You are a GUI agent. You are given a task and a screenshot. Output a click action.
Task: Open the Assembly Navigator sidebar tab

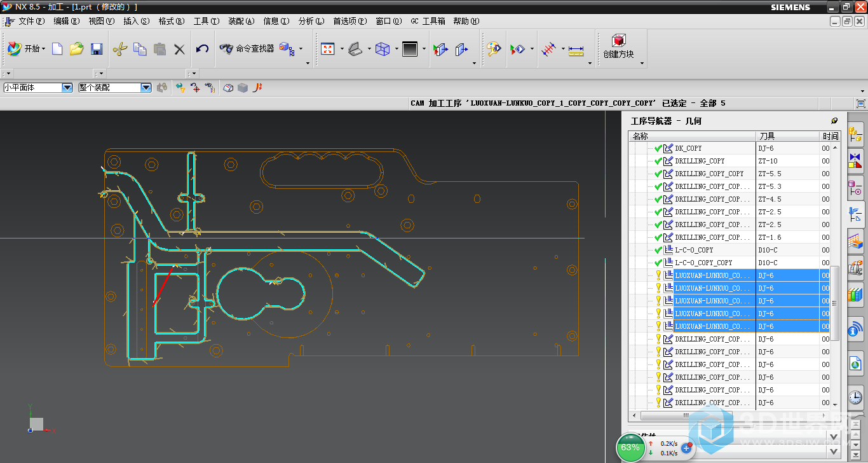click(855, 134)
